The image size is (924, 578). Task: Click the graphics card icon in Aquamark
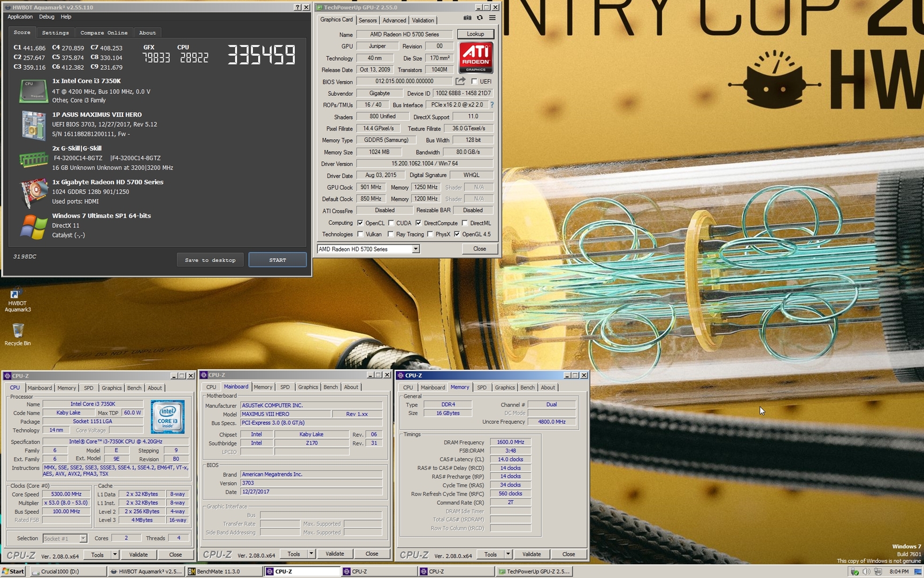[34, 193]
